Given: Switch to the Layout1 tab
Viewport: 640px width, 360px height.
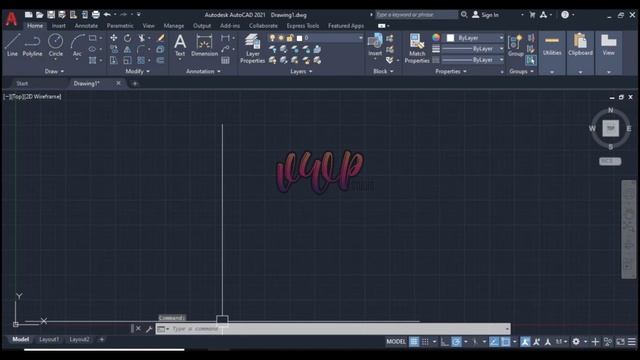Looking at the screenshot, I should (49, 339).
